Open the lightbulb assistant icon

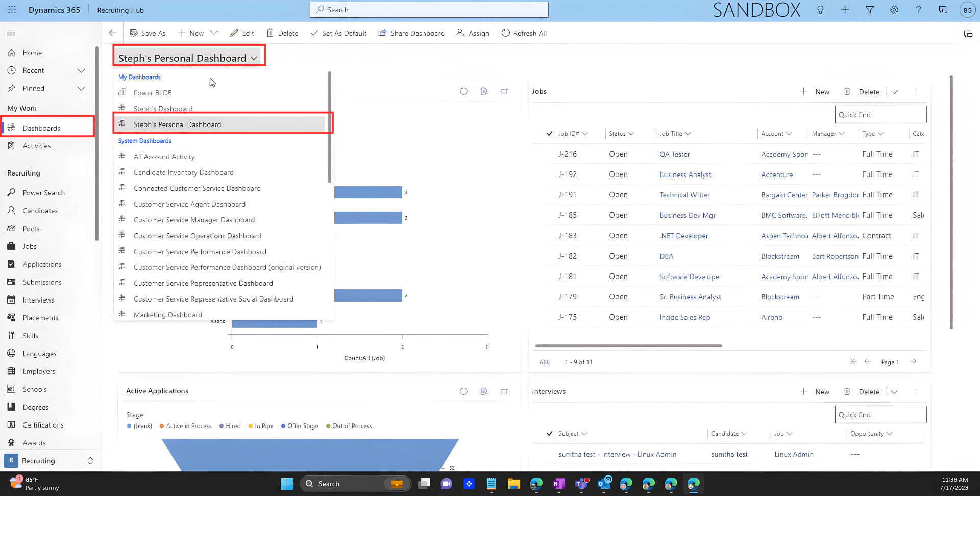820,10
